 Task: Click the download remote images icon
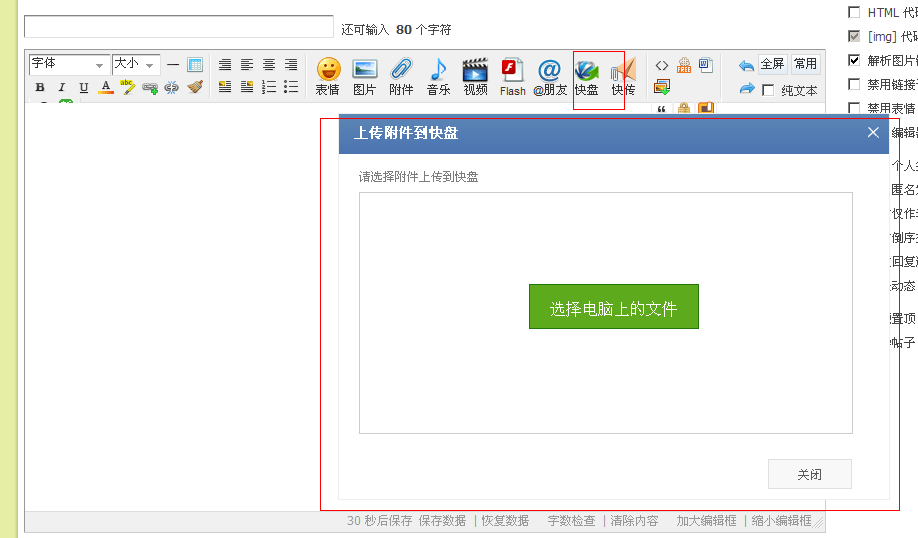tap(662, 87)
